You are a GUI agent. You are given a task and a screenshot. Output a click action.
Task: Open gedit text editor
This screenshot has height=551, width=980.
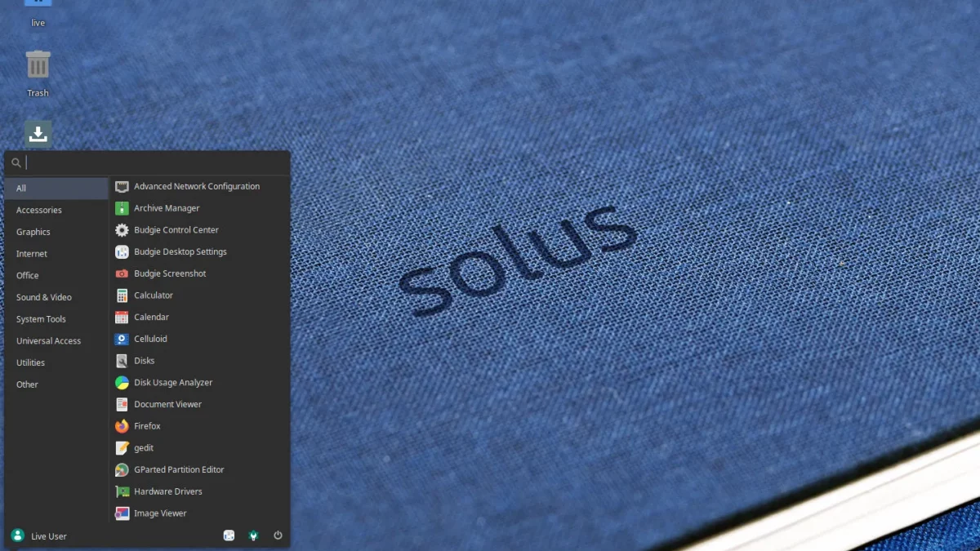pos(201,447)
